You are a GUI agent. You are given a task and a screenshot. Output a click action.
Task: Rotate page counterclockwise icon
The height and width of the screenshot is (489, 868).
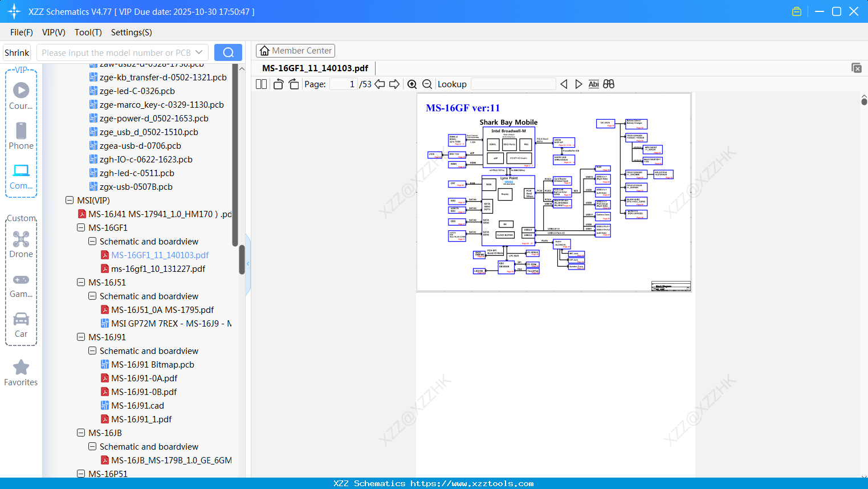coord(279,84)
